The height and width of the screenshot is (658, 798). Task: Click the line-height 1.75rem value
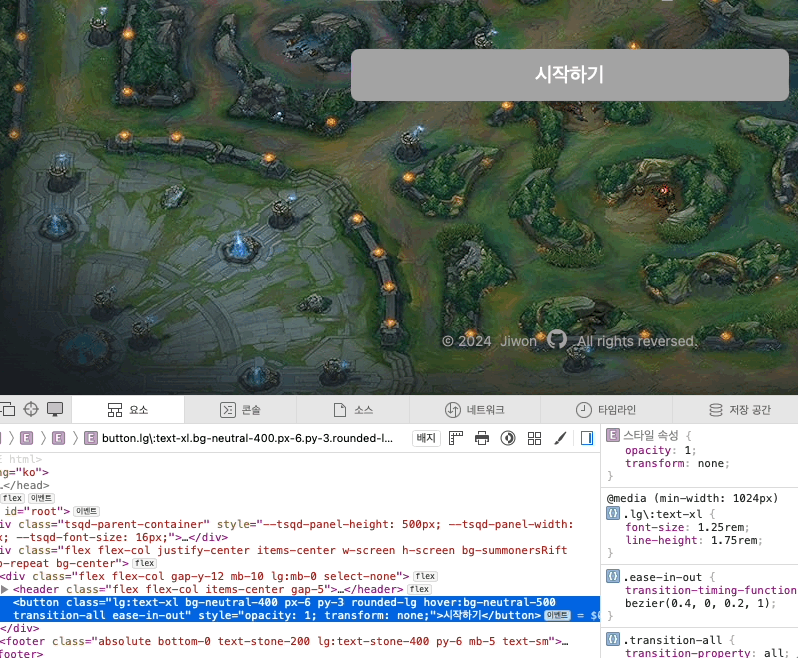(x=734, y=540)
